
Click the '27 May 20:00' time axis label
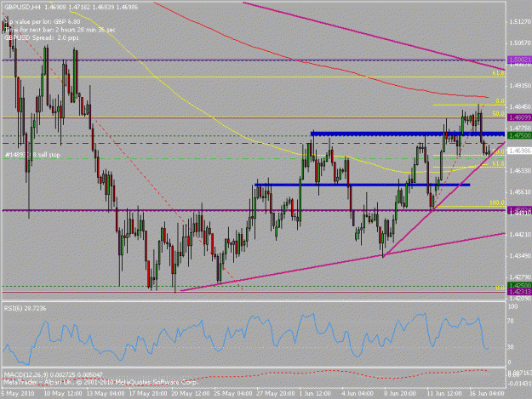276,394
